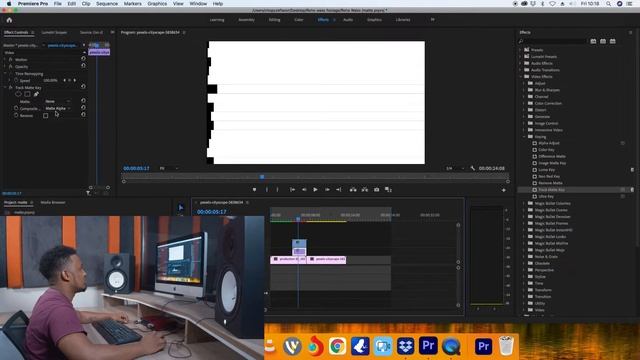
Task: Click the 32-bit color effects filter icon
Action: pyautogui.click(x=603, y=41)
